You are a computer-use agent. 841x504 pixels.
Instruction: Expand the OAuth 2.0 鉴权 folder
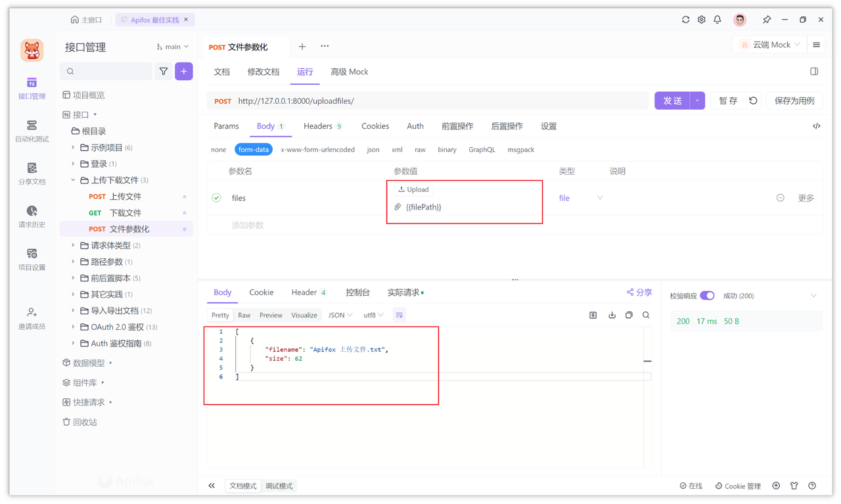[x=73, y=327]
